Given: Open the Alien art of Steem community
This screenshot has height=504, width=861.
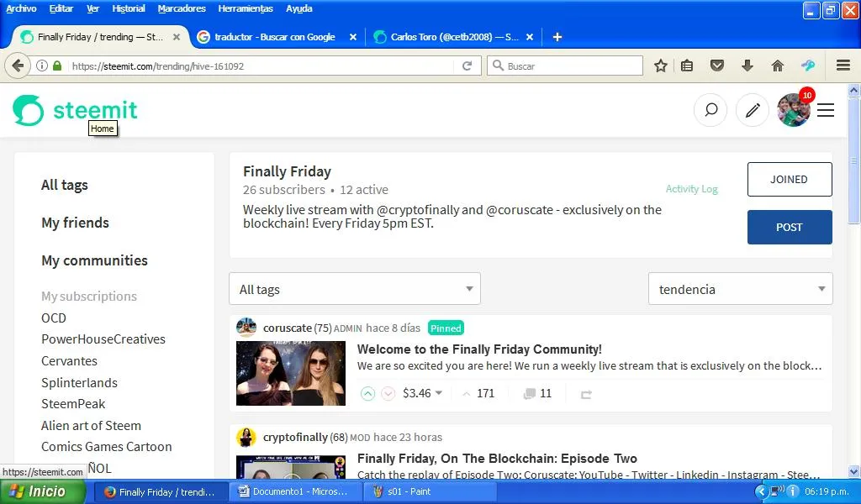Looking at the screenshot, I should (91, 426).
